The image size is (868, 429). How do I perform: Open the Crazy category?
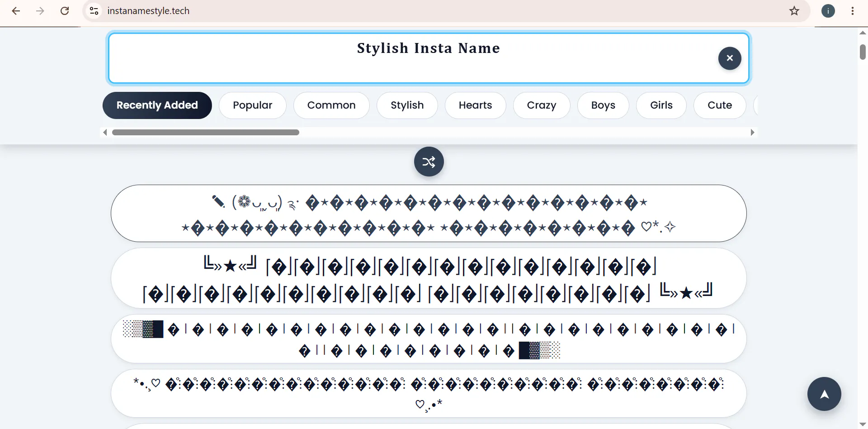[x=542, y=105]
